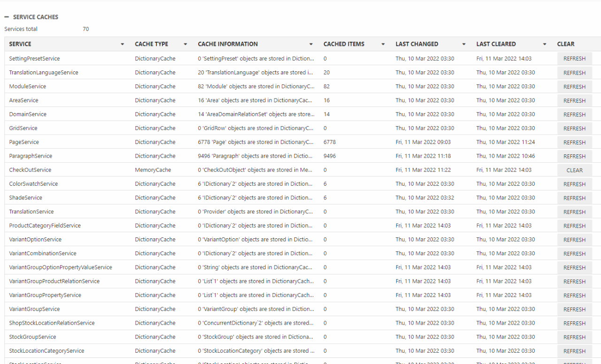The height and width of the screenshot is (364, 601).
Task: Open the Cached Items column dropdown arrow
Action: 383,45
